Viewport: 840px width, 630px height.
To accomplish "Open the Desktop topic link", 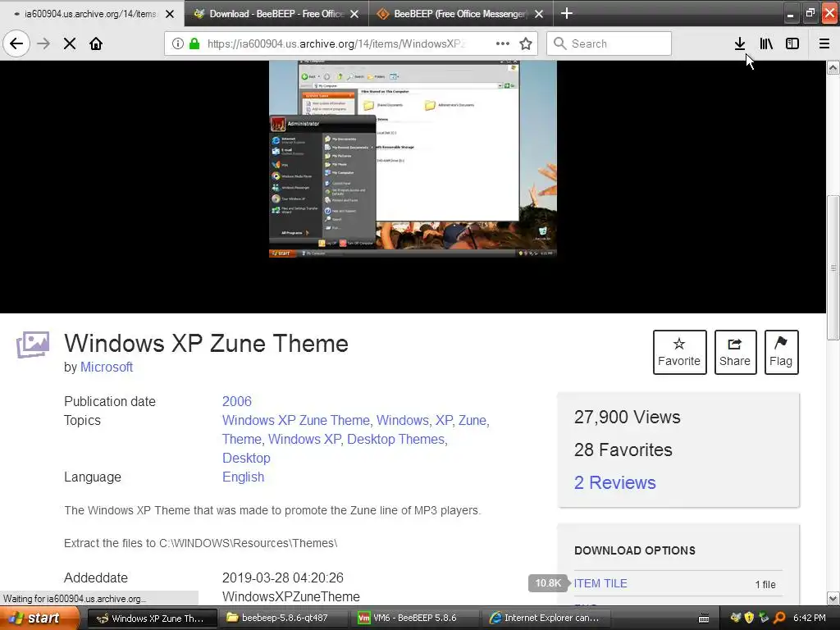I will point(246,458).
